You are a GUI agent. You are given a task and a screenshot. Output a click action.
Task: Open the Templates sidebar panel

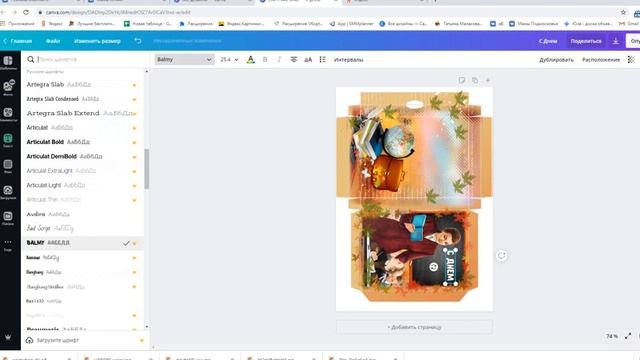8,62
